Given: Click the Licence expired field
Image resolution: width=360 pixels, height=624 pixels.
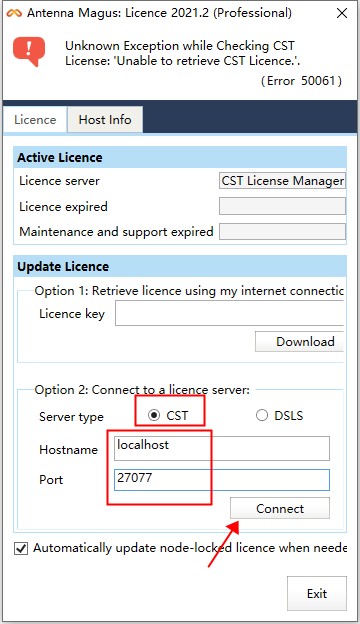Looking at the screenshot, I should (282, 207).
